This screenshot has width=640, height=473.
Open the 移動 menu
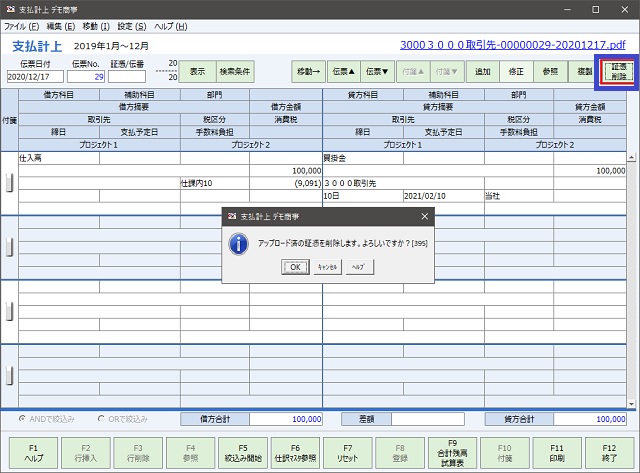pos(96,27)
